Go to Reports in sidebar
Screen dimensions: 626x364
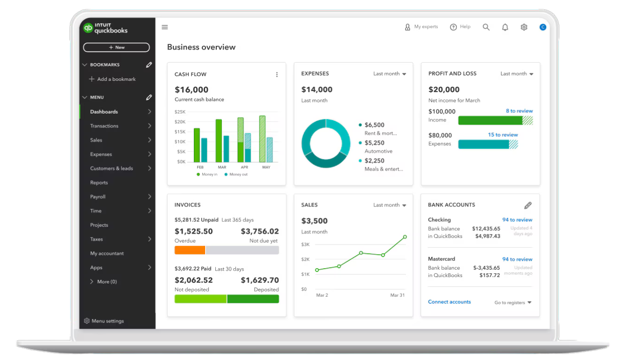click(99, 183)
